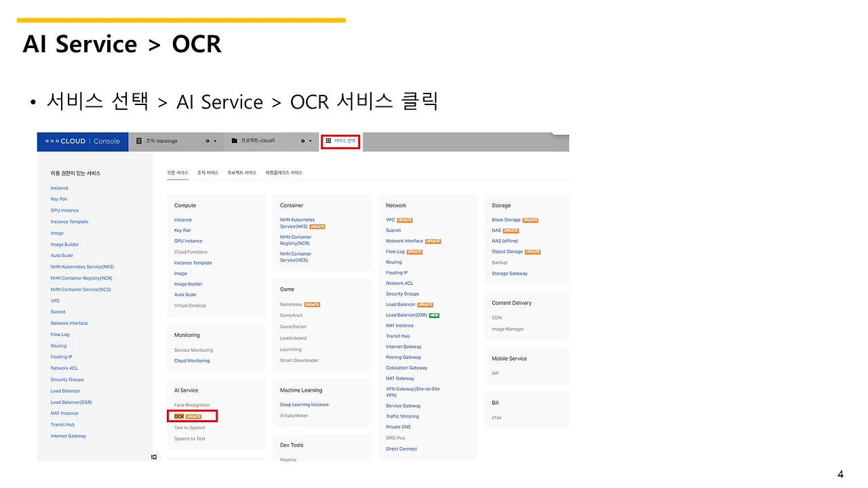
Task: Open NHN Container Registry(NCR) in left sidebar
Action: [x=81, y=278]
